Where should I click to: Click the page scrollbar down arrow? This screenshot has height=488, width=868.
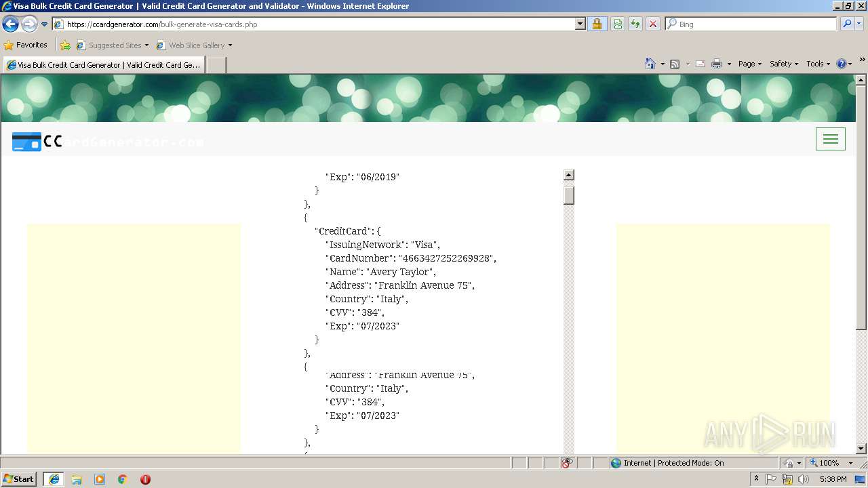coord(861,449)
